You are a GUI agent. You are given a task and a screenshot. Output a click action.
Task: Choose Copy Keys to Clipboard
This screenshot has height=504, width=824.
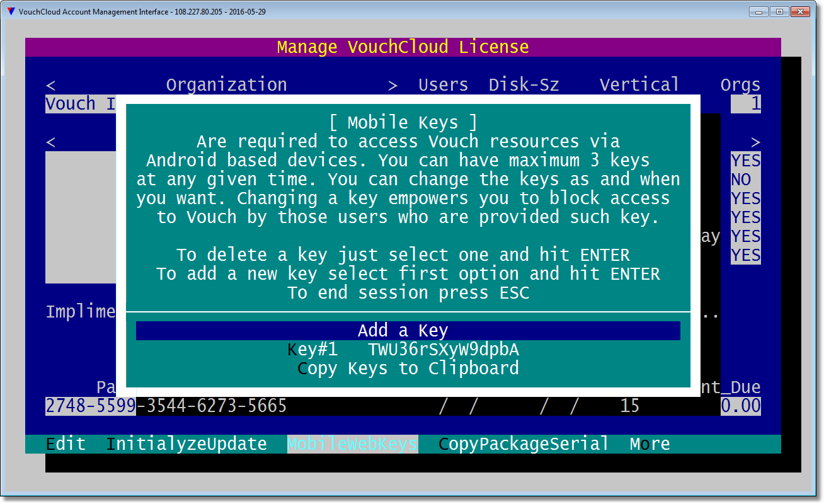click(x=408, y=369)
